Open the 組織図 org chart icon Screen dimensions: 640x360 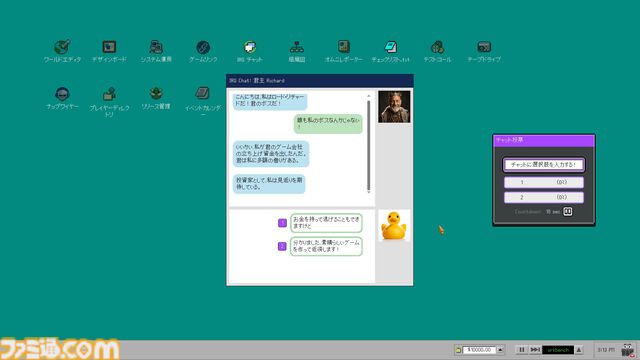click(297, 51)
